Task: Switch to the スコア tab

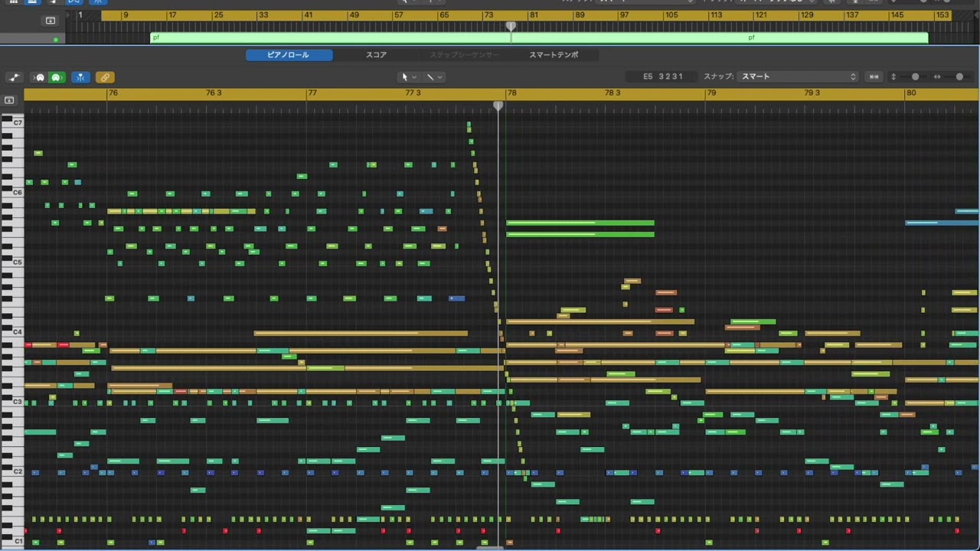Action: click(x=376, y=55)
